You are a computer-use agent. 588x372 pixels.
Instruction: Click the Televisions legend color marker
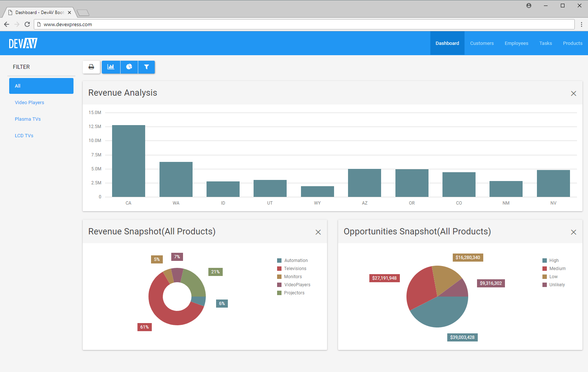pyautogui.click(x=279, y=268)
